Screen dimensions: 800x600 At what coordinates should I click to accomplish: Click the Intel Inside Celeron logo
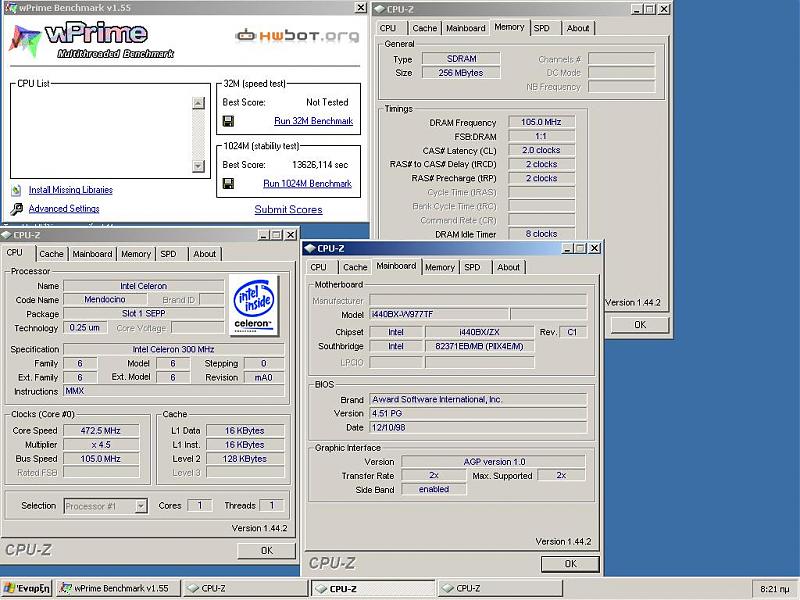click(x=254, y=305)
